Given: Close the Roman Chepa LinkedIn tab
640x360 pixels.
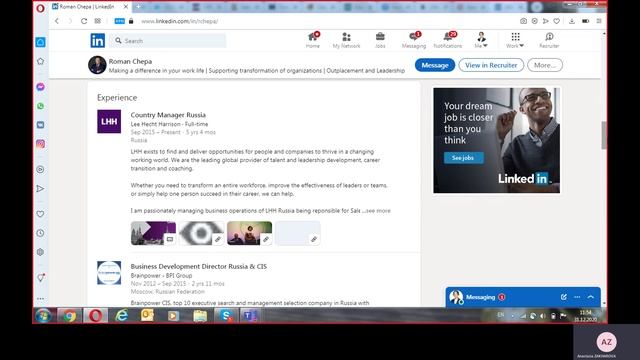Looking at the screenshot, I should (x=126, y=7).
